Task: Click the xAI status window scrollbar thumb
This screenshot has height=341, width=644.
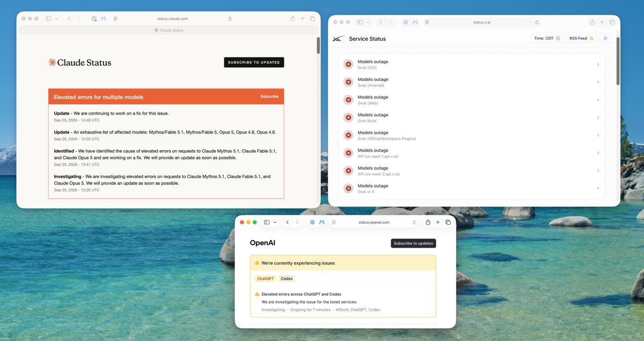Action: (618, 61)
